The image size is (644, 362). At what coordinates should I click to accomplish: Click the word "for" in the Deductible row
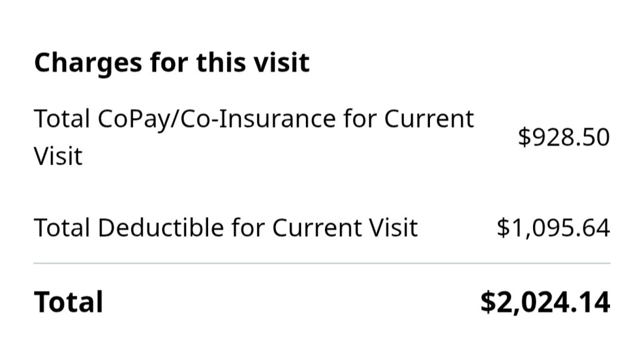248,227
